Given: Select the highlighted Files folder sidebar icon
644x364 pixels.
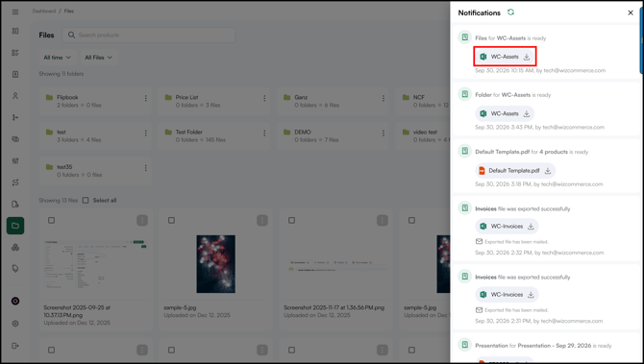Looking at the screenshot, I should pyautogui.click(x=15, y=226).
